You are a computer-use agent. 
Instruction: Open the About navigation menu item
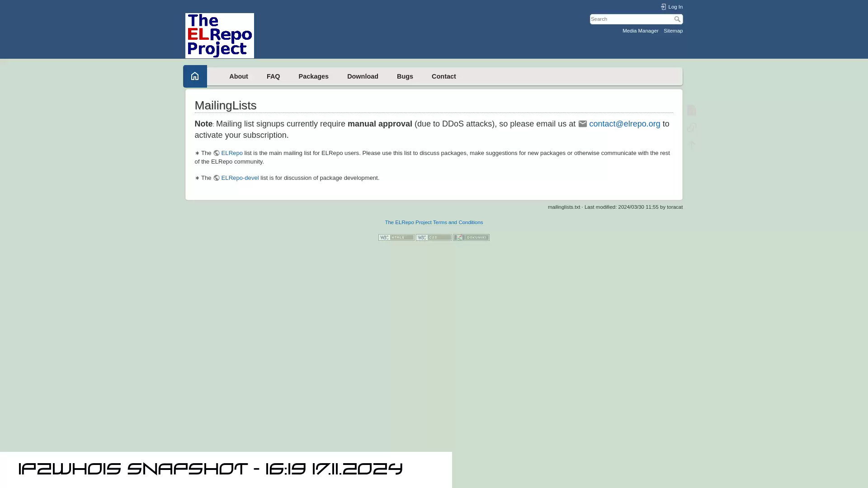click(238, 76)
